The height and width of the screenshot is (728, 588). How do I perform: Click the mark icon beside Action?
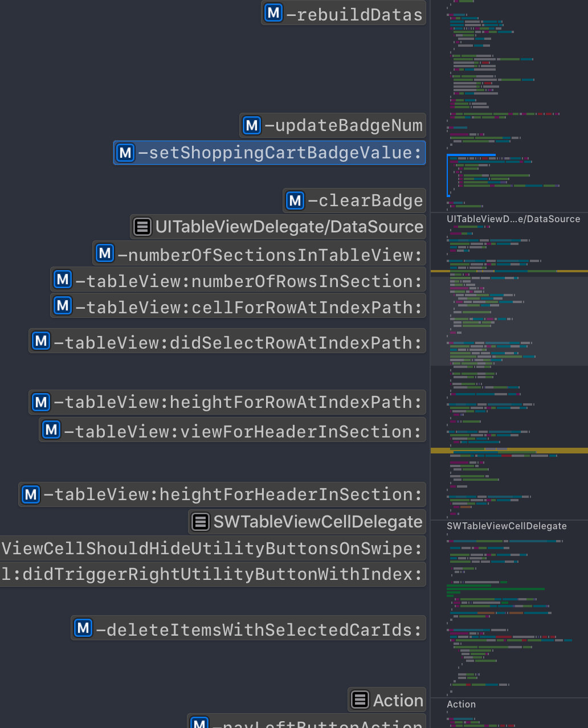360,700
